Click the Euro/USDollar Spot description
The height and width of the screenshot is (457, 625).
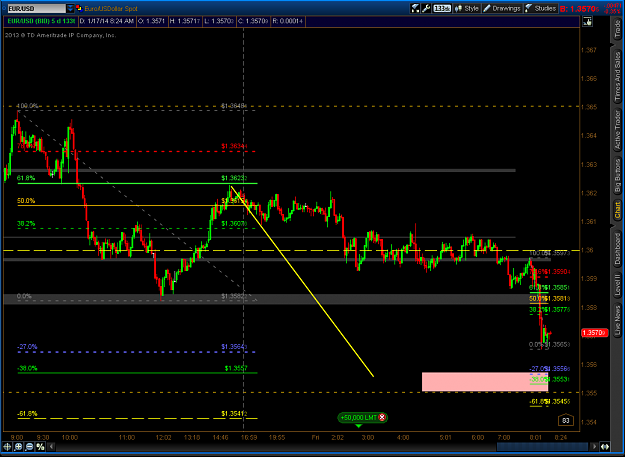(111, 8)
